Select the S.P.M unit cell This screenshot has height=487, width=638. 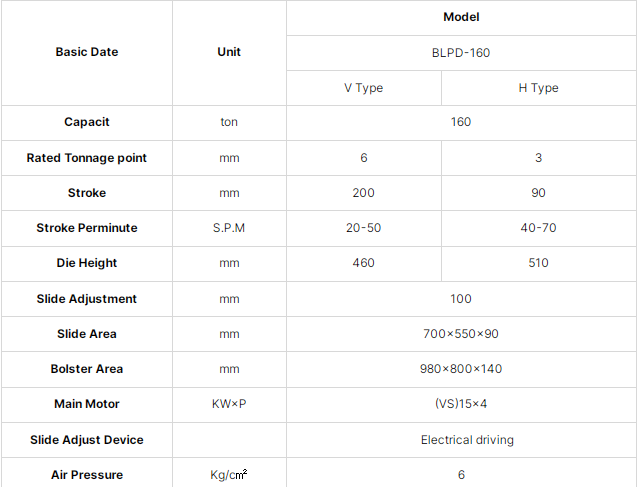click(x=229, y=228)
